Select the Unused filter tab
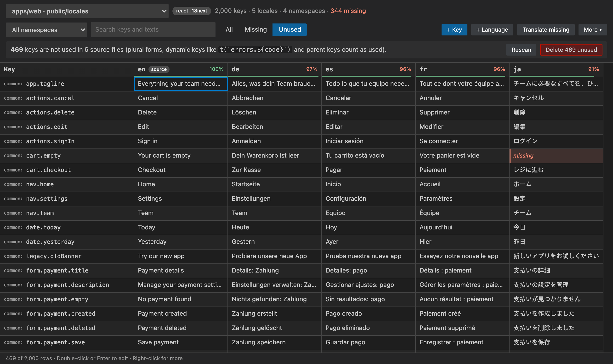 click(289, 30)
